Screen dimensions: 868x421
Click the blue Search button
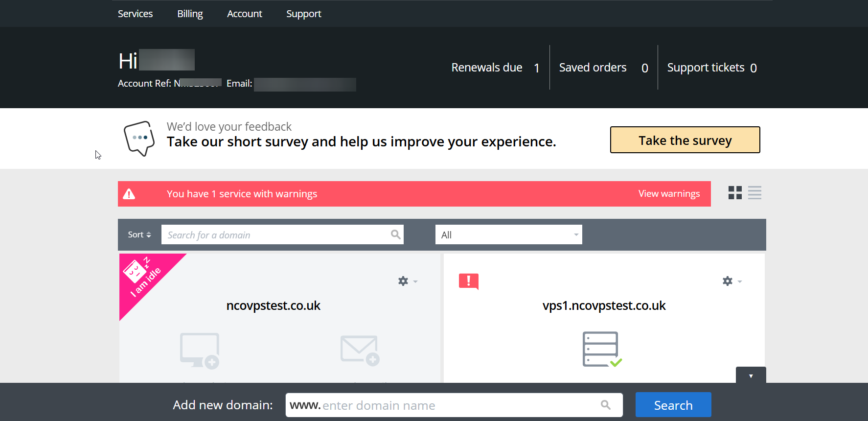pyautogui.click(x=673, y=405)
